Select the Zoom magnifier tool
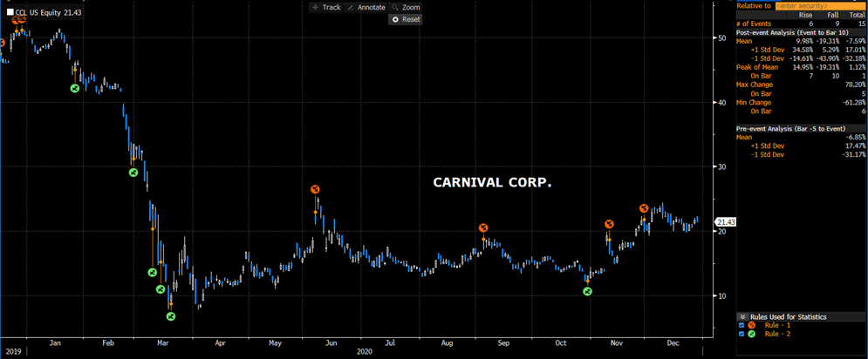This screenshot has height=359, width=868. coord(406,7)
